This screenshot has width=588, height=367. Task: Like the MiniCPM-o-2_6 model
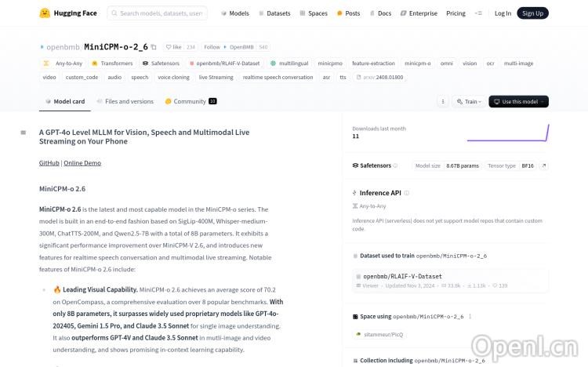pyautogui.click(x=172, y=47)
